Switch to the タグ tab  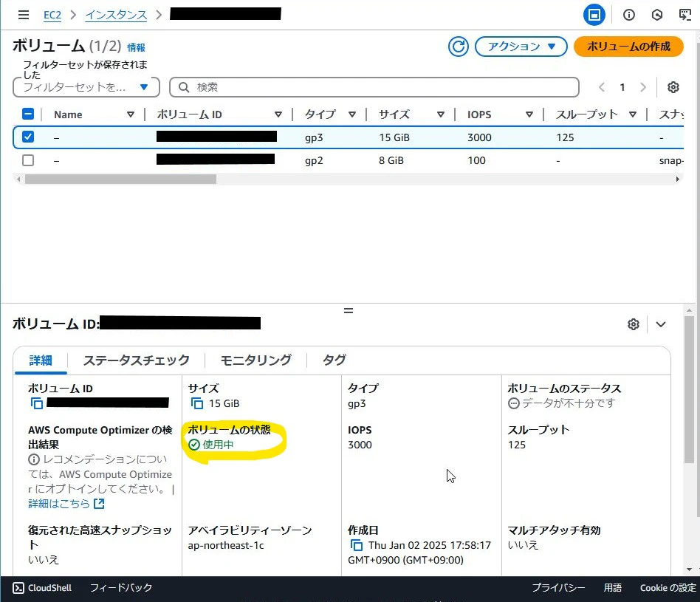pos(334,360)
